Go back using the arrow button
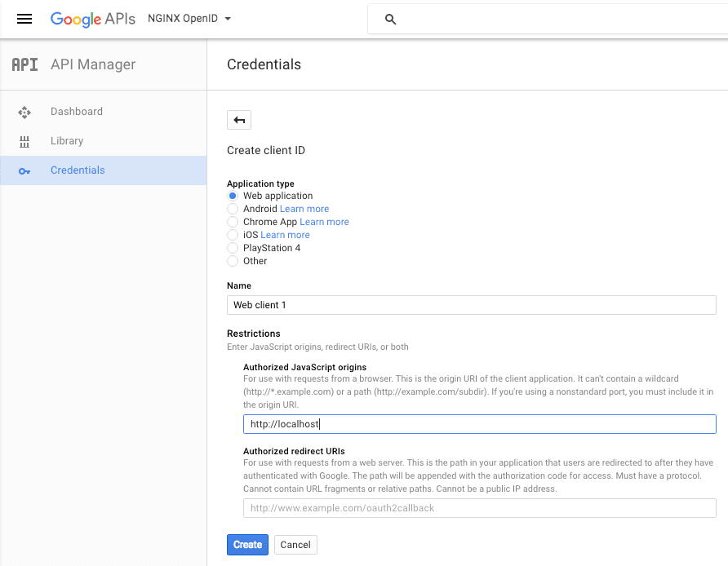728x566 pixels. click(239, 120)
